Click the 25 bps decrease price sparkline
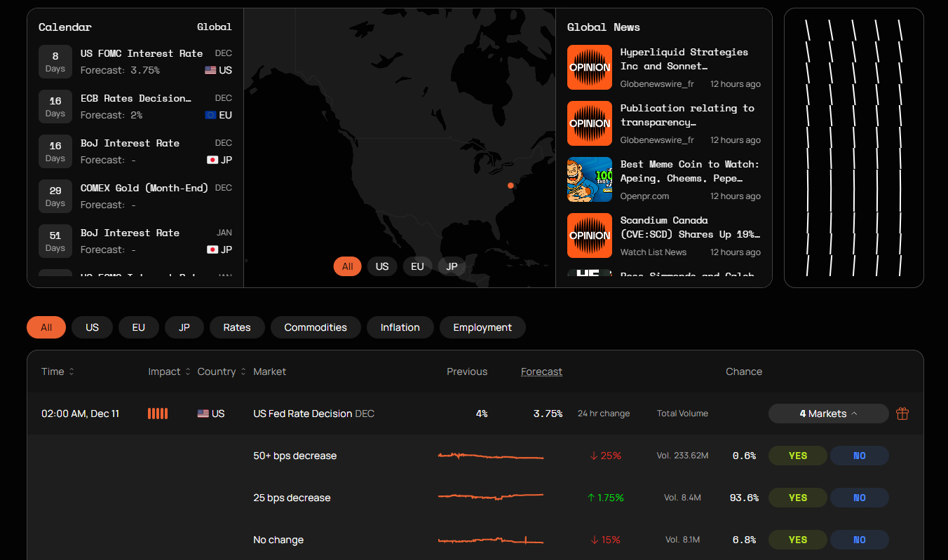 coord(491,497)
